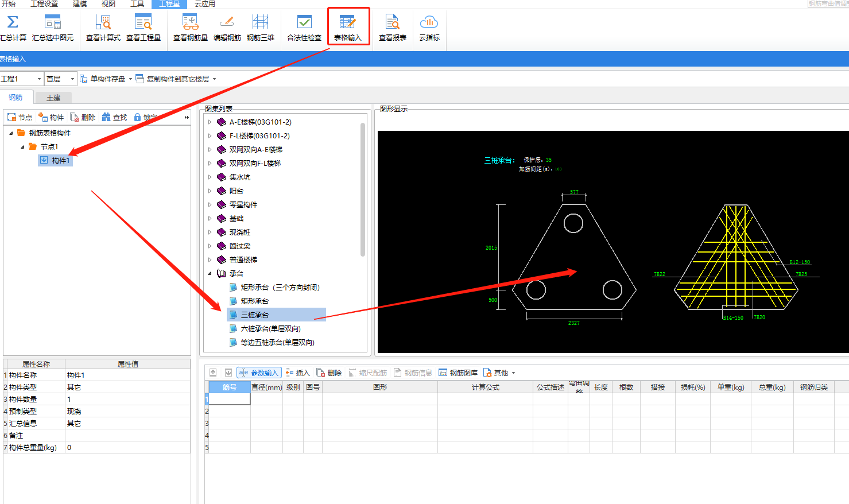Click the move-row-up arrow icon

[x=213, y=373]
